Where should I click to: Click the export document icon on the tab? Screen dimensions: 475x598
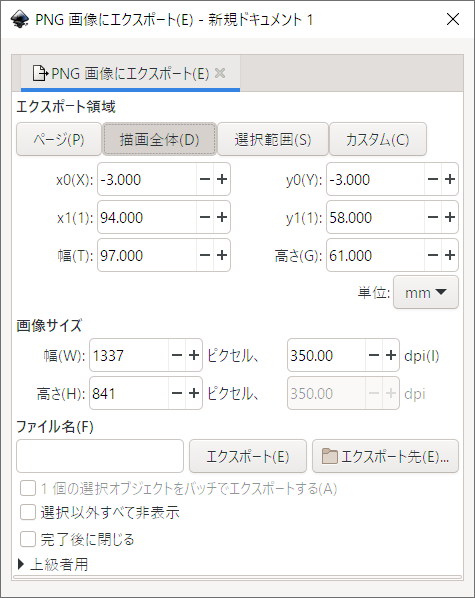40,73
